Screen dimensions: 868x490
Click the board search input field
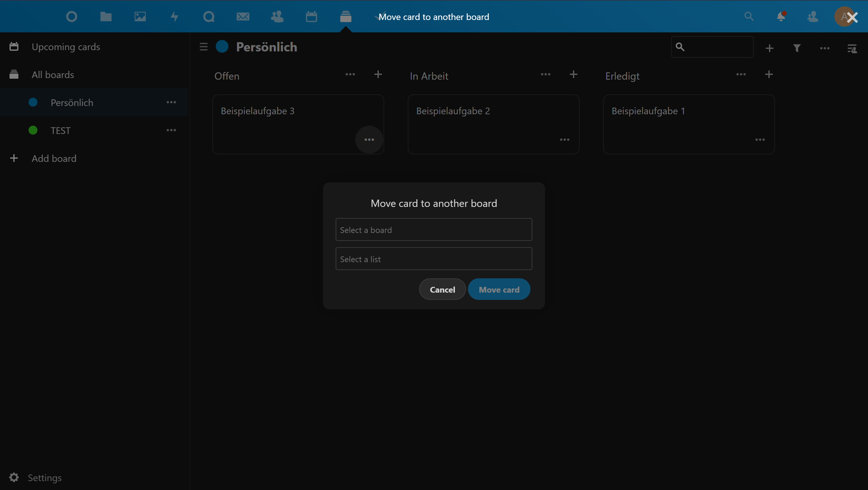pos(718,47)
